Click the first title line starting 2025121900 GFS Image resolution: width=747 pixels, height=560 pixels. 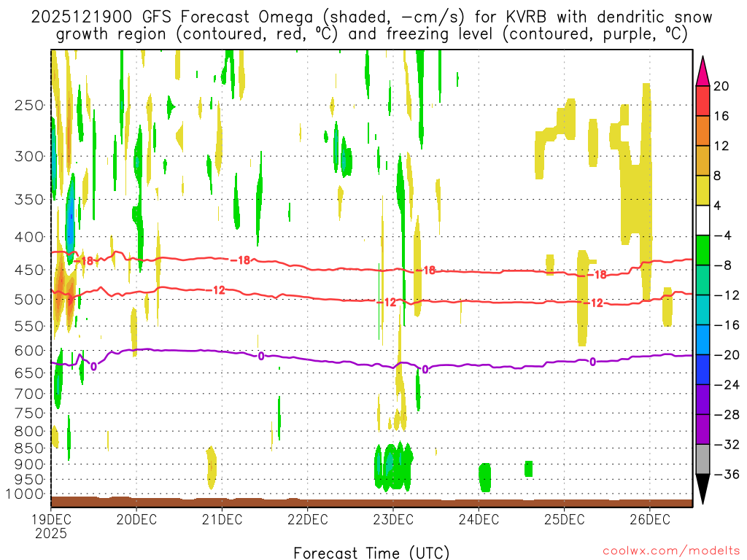(371, 17)
